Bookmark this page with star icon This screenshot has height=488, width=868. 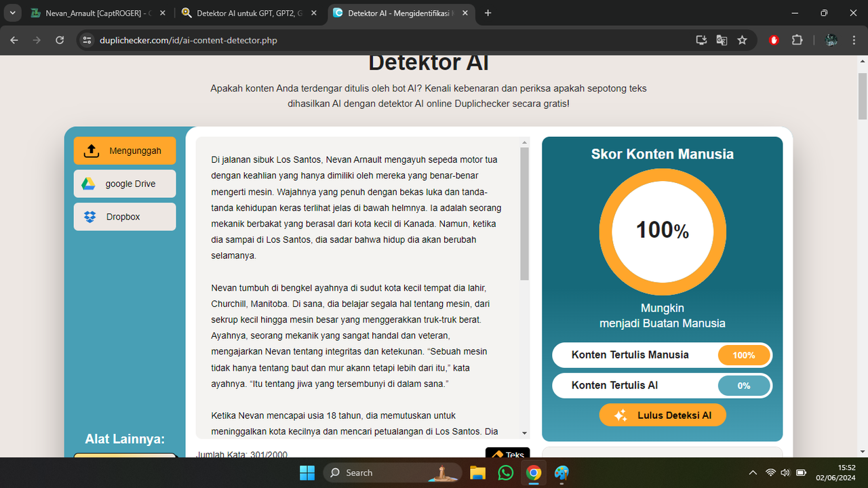click(742, 40)
